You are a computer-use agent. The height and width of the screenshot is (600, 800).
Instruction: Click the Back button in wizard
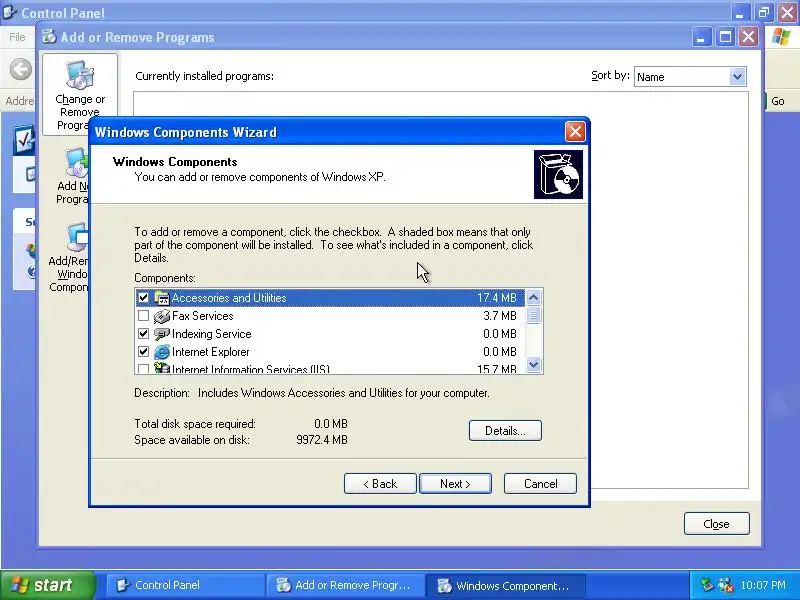(380, 484)
